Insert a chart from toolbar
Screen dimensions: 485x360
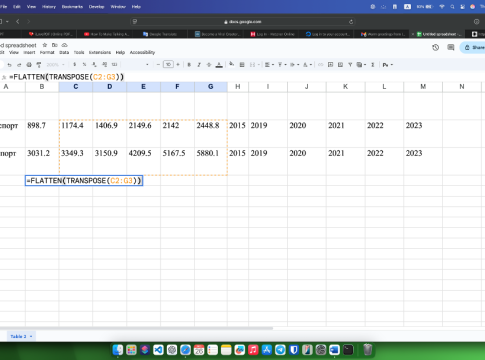coord(340,65)
